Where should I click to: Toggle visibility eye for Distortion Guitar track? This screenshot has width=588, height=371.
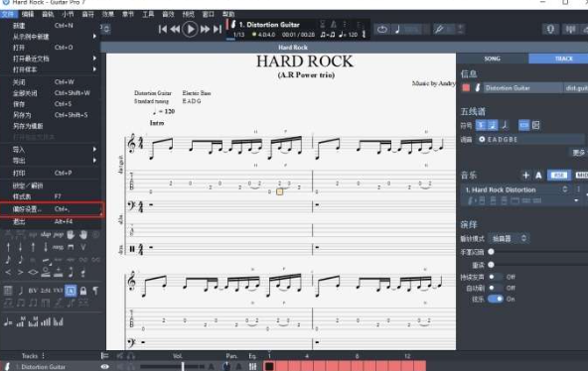pos(105,367)
